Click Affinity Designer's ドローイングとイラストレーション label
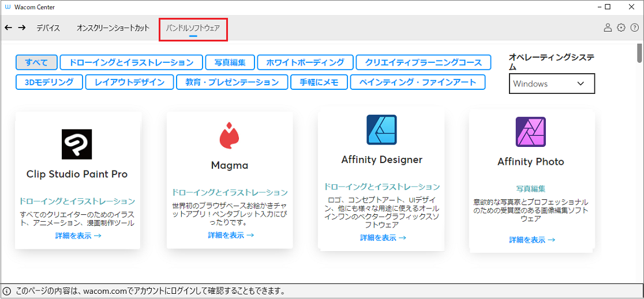This screenshot has width=644, height=299. [382, 187]
